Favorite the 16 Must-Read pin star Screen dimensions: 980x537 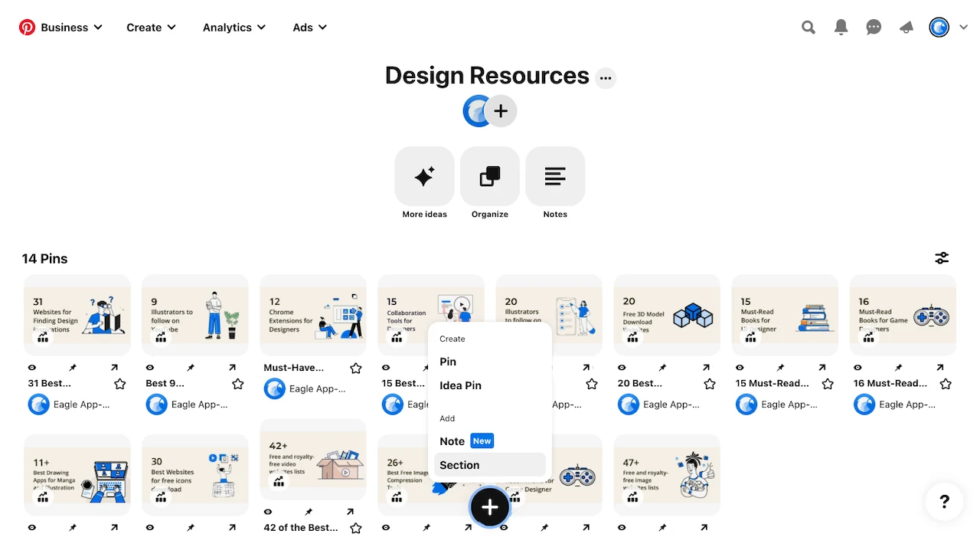click(x=946, y=384)
